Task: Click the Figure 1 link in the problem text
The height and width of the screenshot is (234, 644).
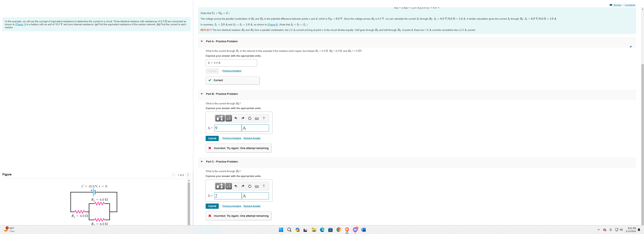Action: (20, 24)
